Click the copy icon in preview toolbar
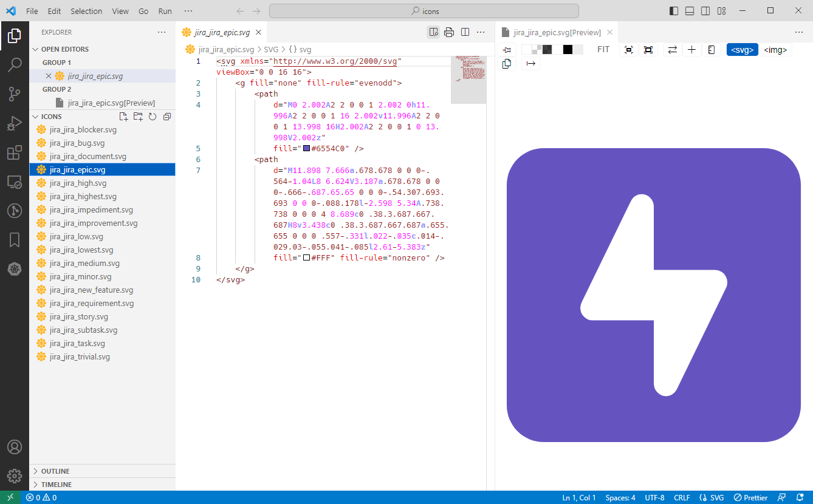Viewport: 813px width, 504px height. click(x=507, y=63)
